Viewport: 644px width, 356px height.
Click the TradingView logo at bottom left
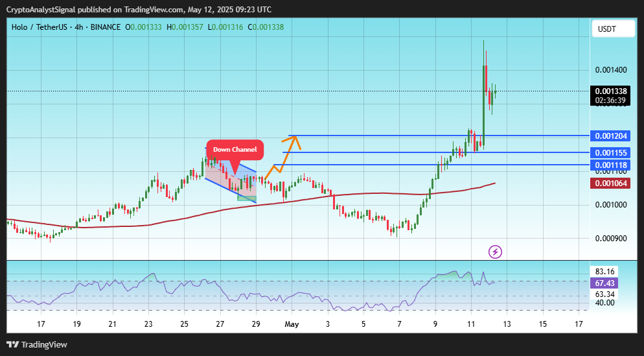click(x=37, y=344)
